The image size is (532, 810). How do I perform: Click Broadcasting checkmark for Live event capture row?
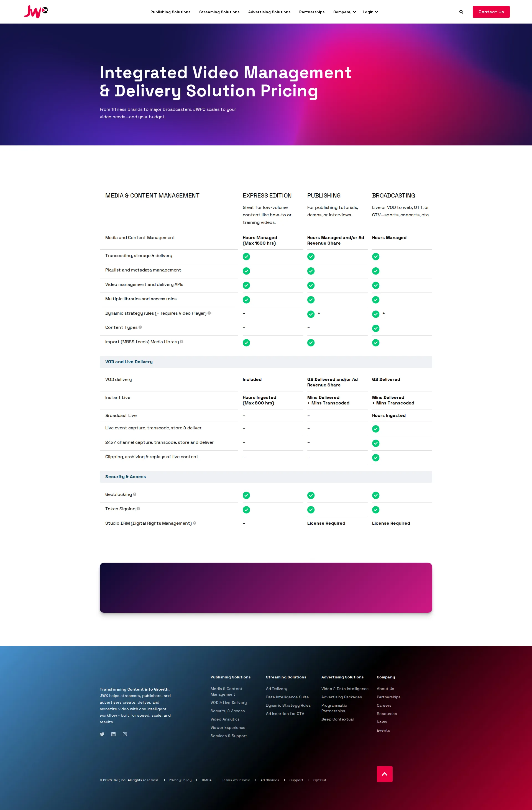coord(376,429)
